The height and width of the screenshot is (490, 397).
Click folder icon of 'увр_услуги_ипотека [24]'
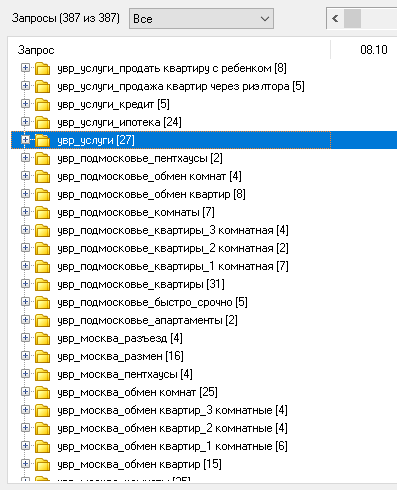(x=42, y=122)
